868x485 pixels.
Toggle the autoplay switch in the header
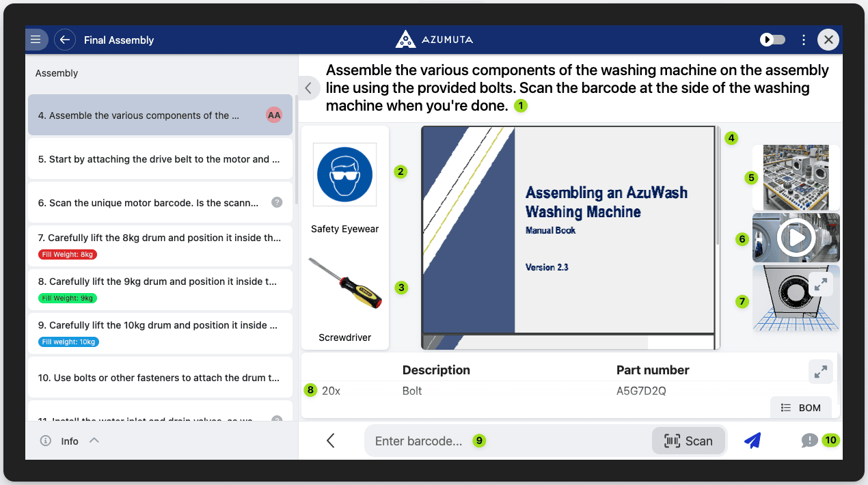pos(773,40)
